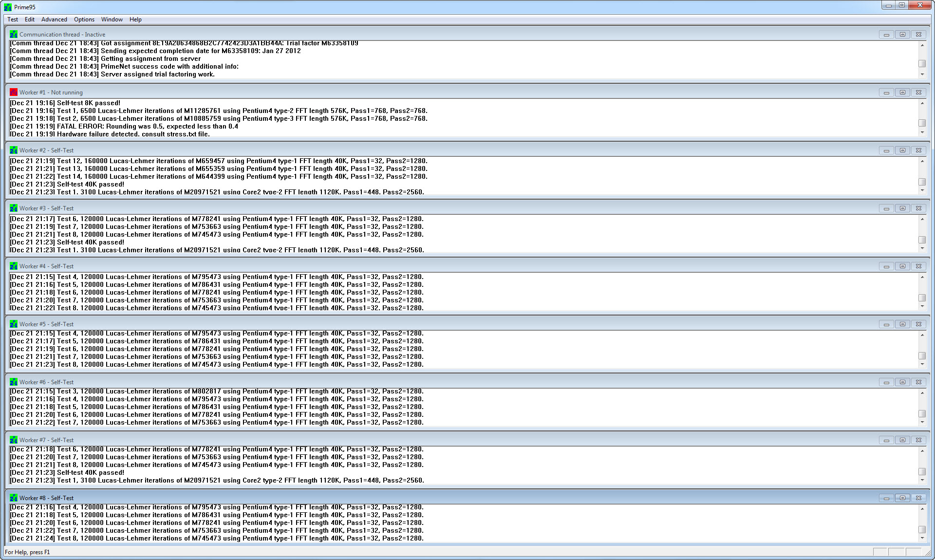Click the scrollbar thumb in Worker #8 log

click(x=922, y=530)
